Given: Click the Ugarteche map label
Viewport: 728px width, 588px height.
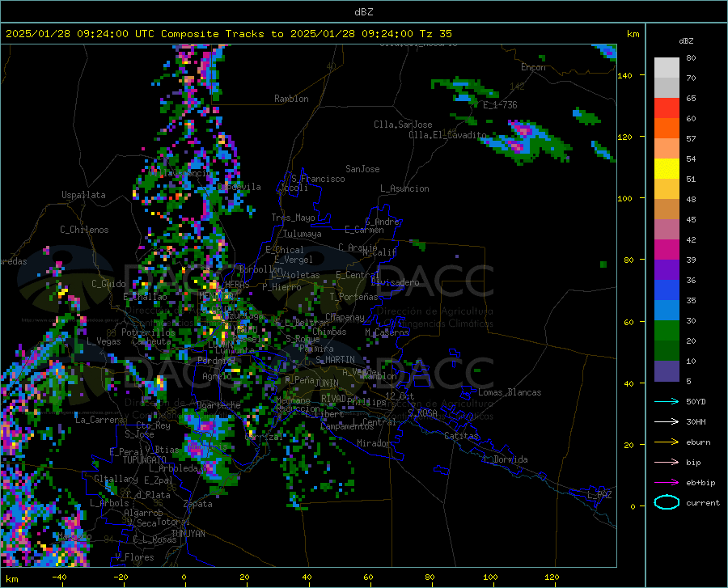Looking at the screenshot, I should click(x=218, y=404).
